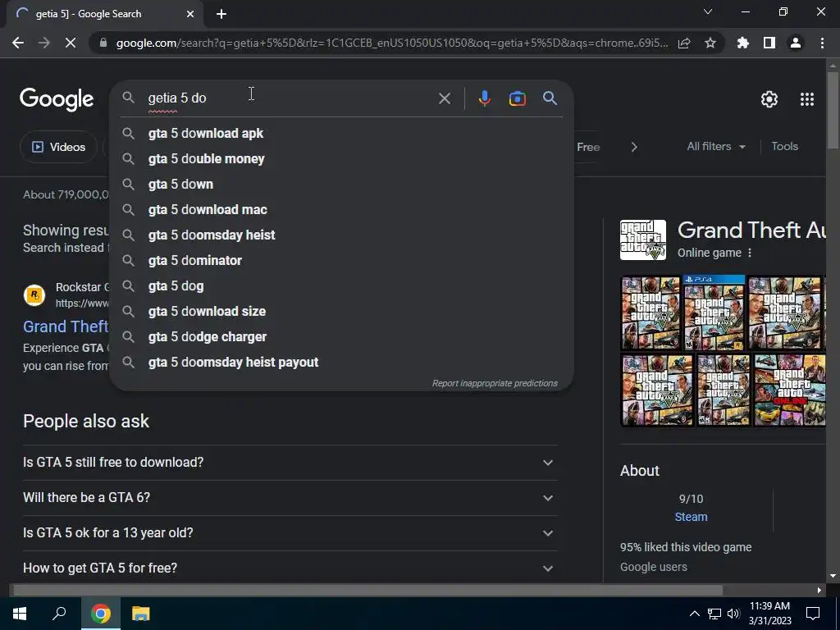Click the network icon in system tray
The width and height of the screenshot is (840, 630).
click(714, 614)
